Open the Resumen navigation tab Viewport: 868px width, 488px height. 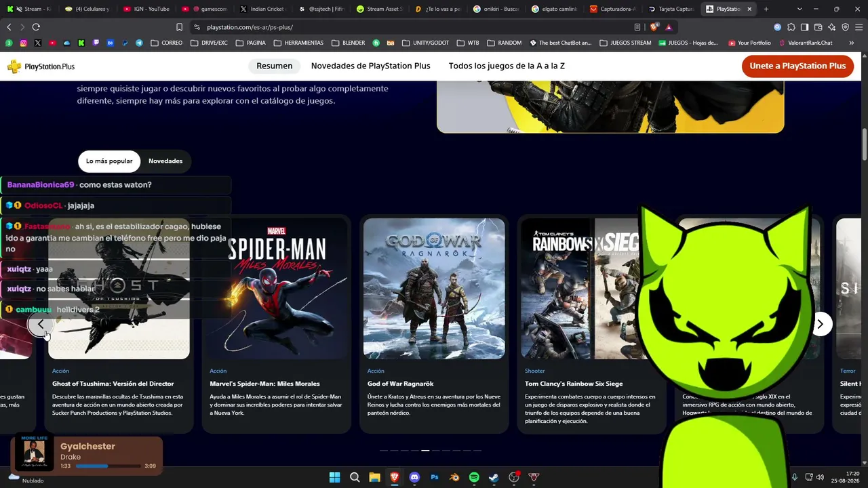(x=275, y=66)
